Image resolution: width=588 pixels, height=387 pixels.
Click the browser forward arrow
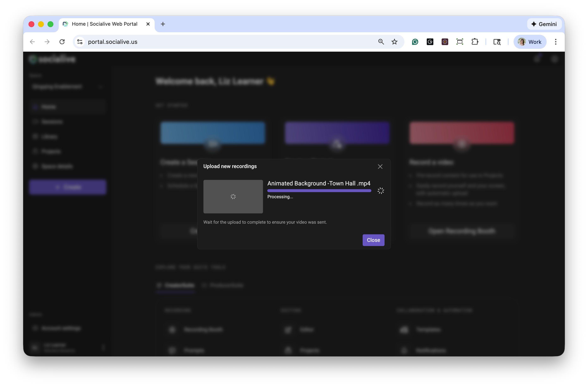(47, 42)
